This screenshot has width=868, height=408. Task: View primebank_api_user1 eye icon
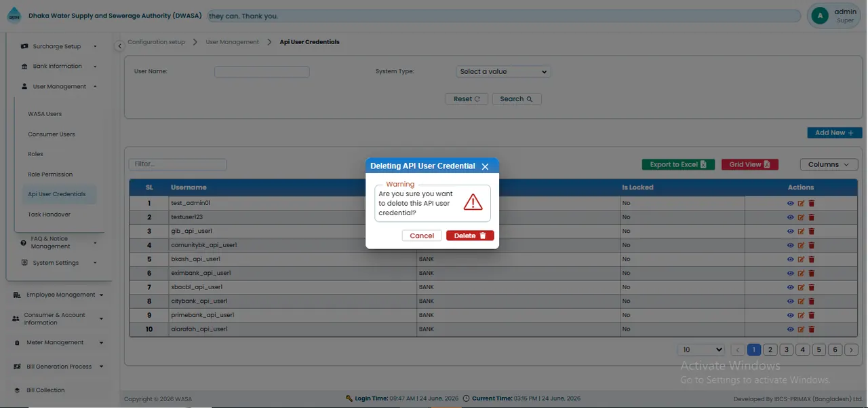[790, 315]
